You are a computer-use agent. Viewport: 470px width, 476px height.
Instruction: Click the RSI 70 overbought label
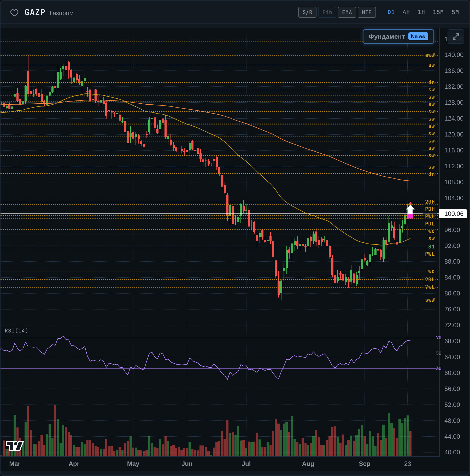click(439, 338)
